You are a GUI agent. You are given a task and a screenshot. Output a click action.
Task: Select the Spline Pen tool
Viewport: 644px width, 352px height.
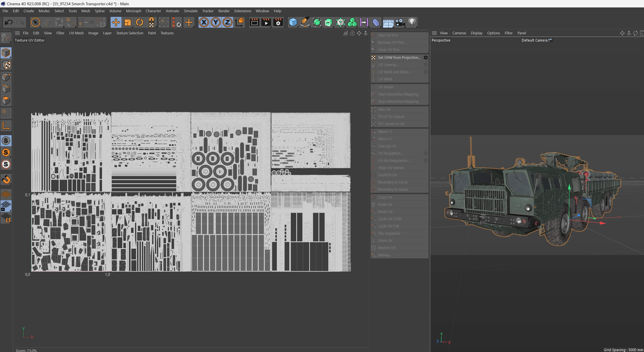(305, 23)
